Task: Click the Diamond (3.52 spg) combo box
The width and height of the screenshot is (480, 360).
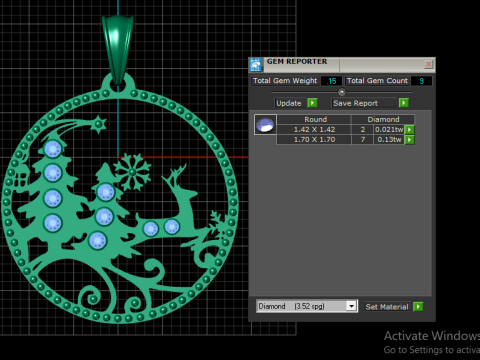Action: [x=307, y=306]
